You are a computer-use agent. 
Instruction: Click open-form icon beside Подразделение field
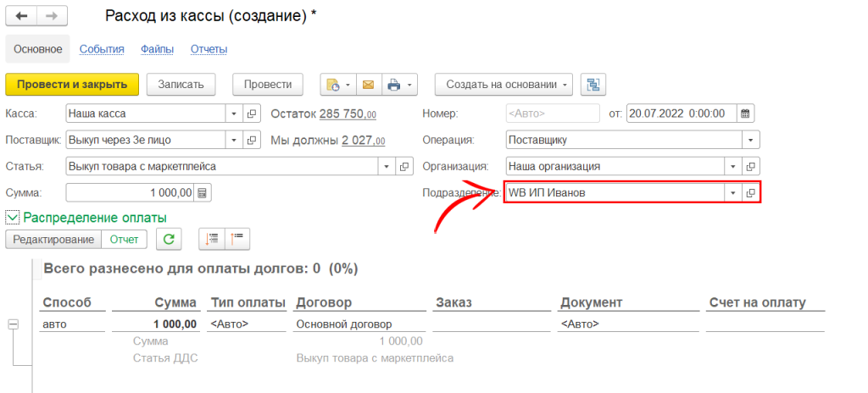coord(750,193)
